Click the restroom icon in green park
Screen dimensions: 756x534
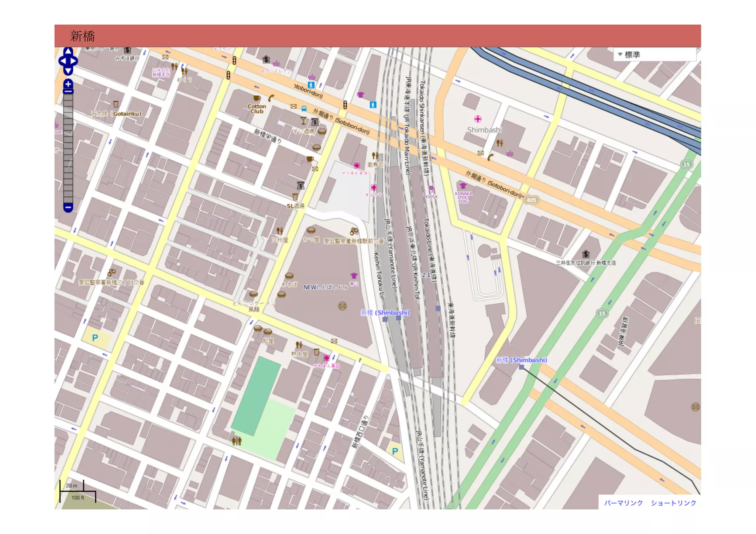point(237,441)
